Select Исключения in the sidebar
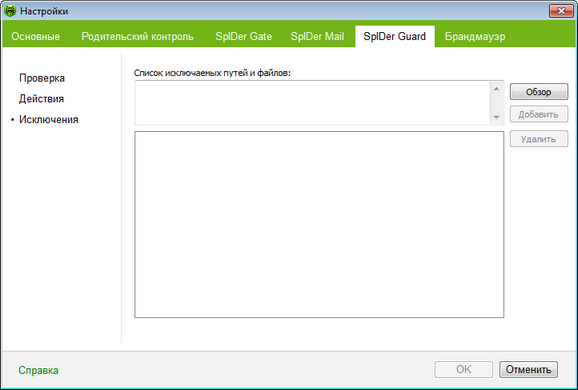The height and width of the screenshot is (390, 578). point(49,119)
